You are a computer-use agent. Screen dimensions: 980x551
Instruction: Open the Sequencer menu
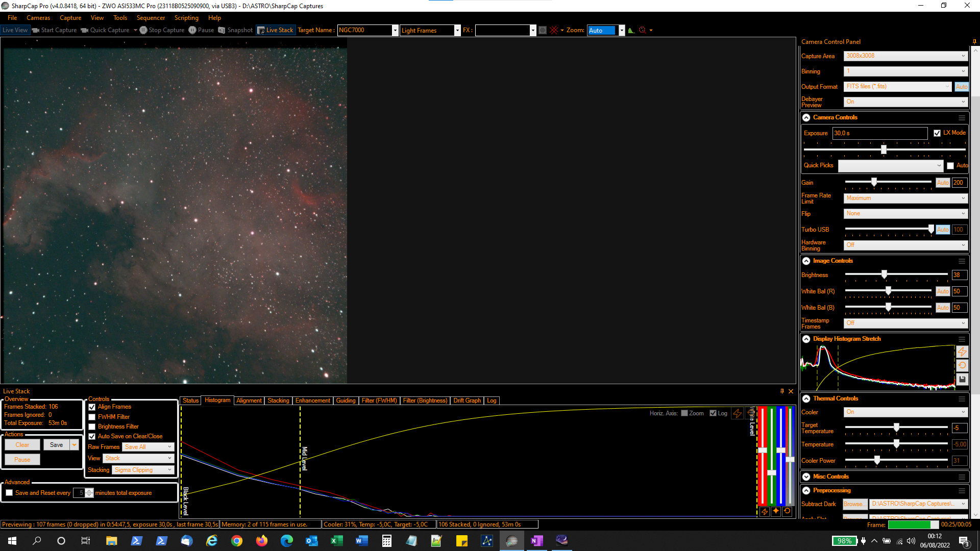pos(151,18)
